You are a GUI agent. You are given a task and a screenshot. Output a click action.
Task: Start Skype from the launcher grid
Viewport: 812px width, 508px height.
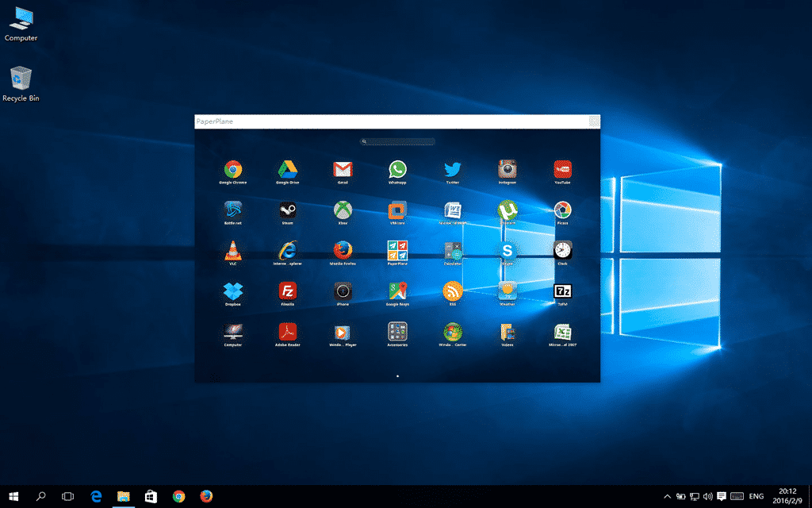click(507, 251)
